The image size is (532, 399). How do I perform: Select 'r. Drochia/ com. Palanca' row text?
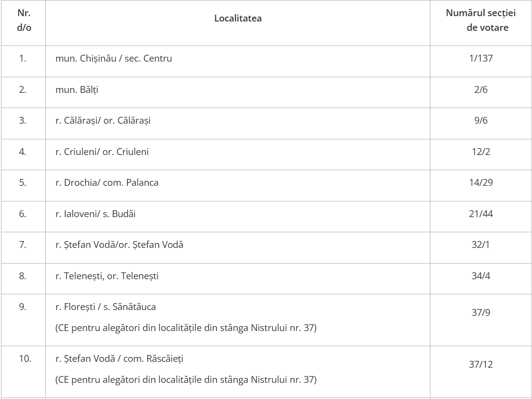point(107,183)
